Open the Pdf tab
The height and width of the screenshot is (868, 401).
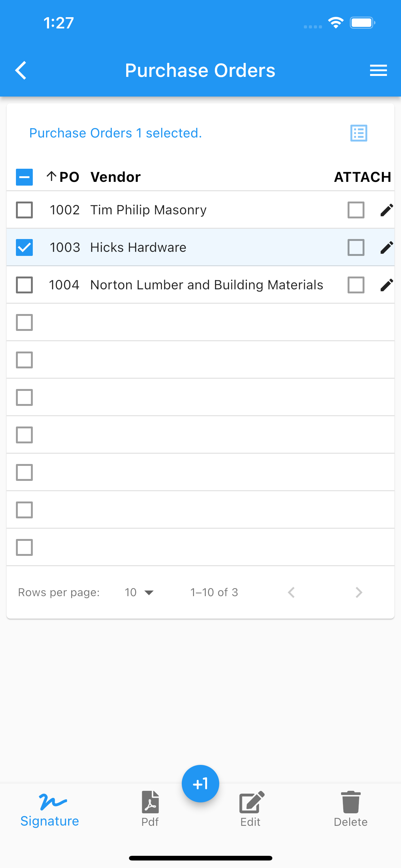click(150, 809)
